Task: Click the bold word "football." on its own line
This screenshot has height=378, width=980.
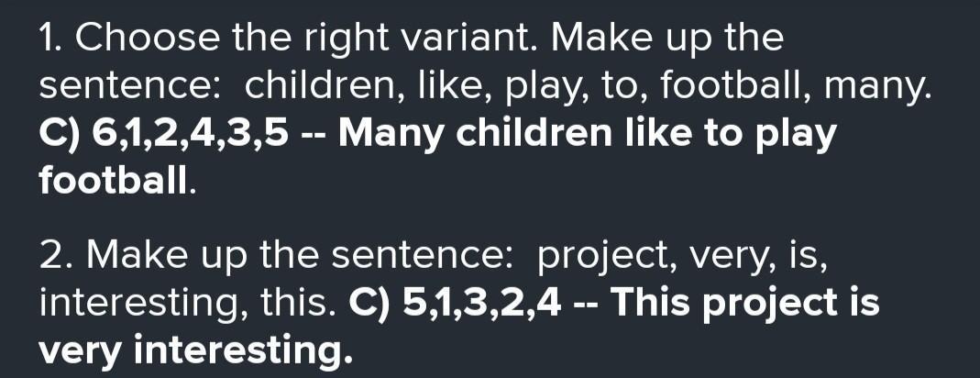Action: (117, 181)
